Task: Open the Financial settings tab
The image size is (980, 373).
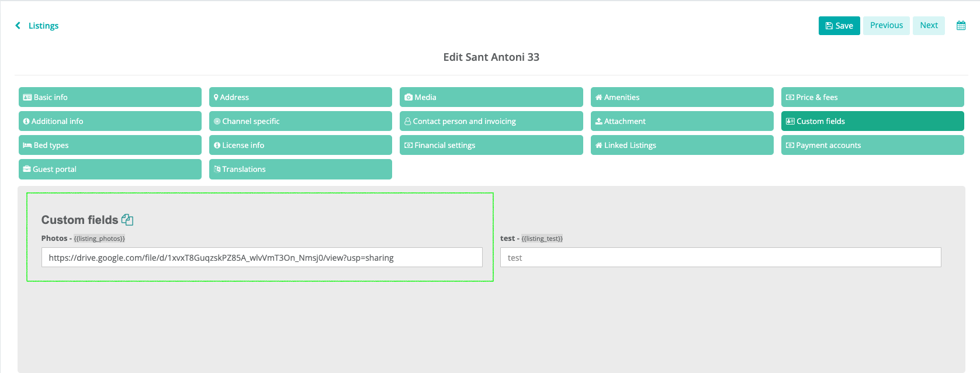Action: [491, 145]
